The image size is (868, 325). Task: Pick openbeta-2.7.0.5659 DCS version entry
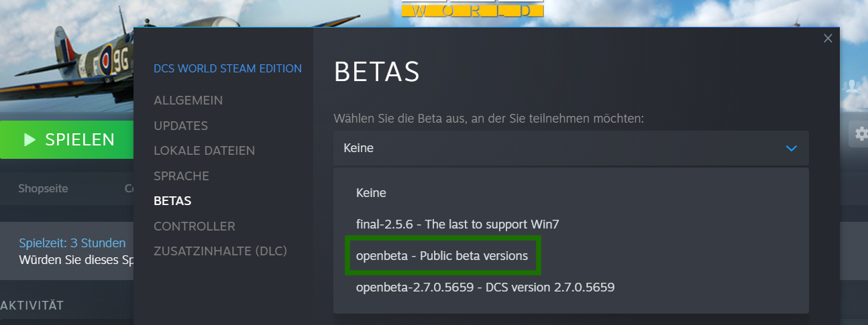(485, 287)
